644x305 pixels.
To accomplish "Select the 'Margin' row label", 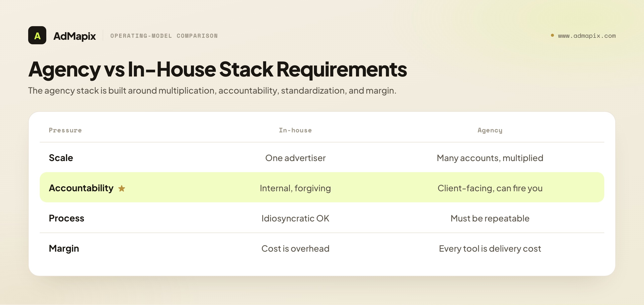I will [x=64, y=249].
